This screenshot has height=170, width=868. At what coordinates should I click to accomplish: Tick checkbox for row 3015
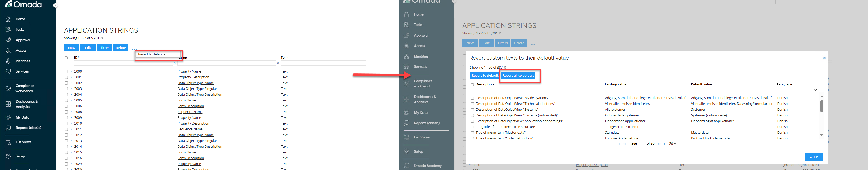(x=66, y=152)
